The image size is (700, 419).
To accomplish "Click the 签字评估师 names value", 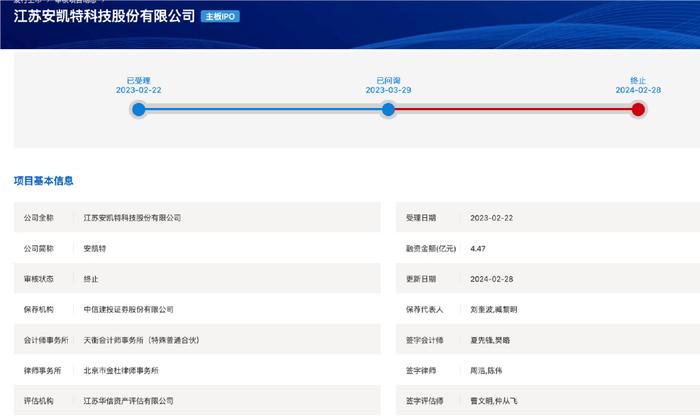I will pyautogui.click(x=493, y=401).
